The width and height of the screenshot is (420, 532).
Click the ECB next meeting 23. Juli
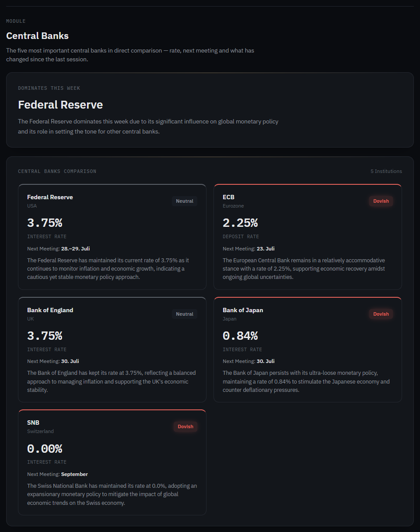point(266,249)
